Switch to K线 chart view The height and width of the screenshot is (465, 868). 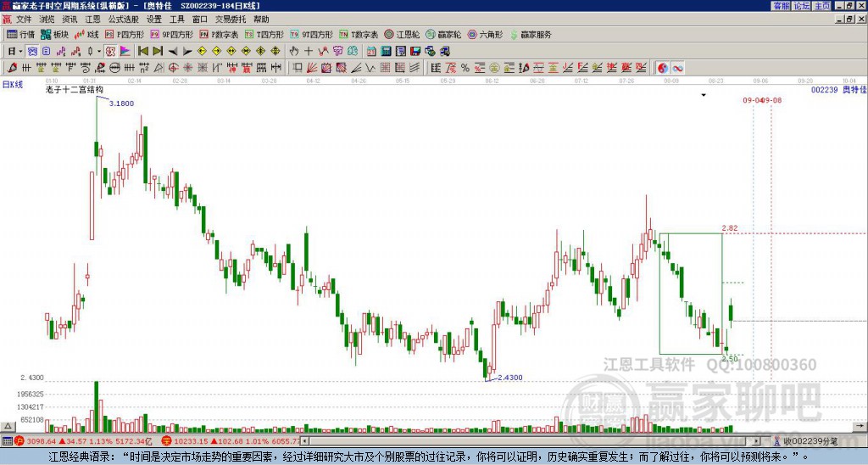click(x=86, y=34)
